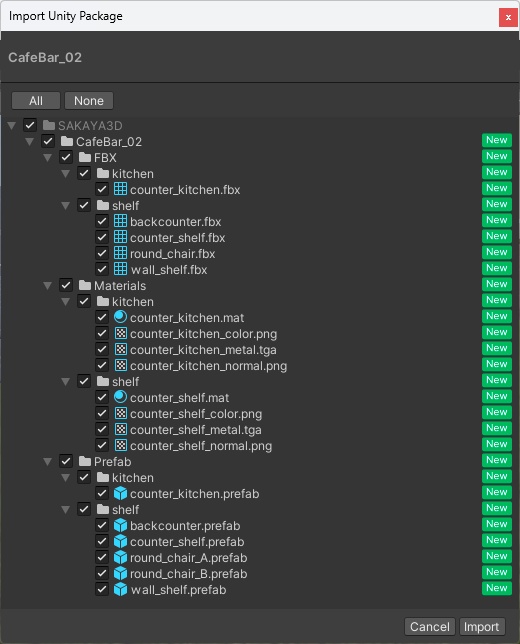Select the counter_kitchen.mat material sphere icon
This screenshot has width=520, height=644.
coord(120,317)
